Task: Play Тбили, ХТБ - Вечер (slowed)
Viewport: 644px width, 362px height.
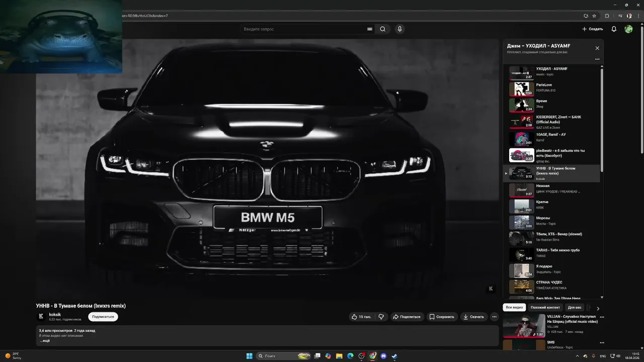Action: click(551, 238)
